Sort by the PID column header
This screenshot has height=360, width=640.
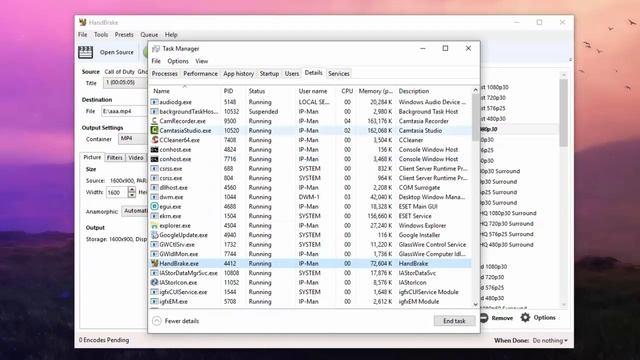[233, 91]
